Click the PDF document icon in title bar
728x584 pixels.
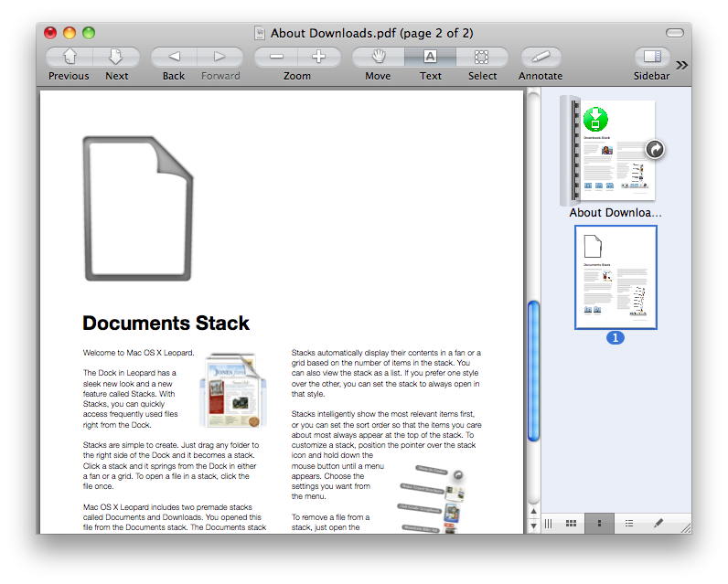click(259, 33)
